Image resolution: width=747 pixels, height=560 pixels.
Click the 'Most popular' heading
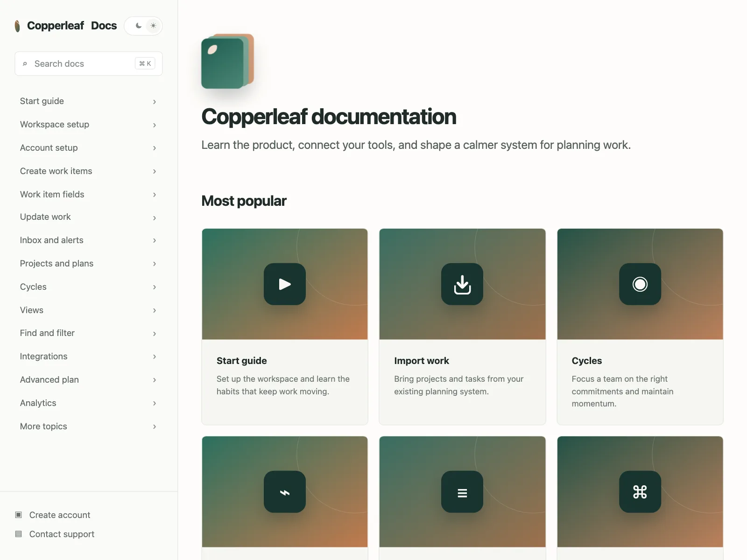244,201
